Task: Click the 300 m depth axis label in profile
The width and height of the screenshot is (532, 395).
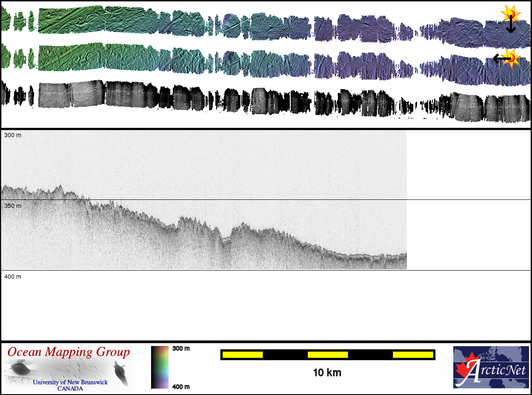Action: tap(13, 135)
